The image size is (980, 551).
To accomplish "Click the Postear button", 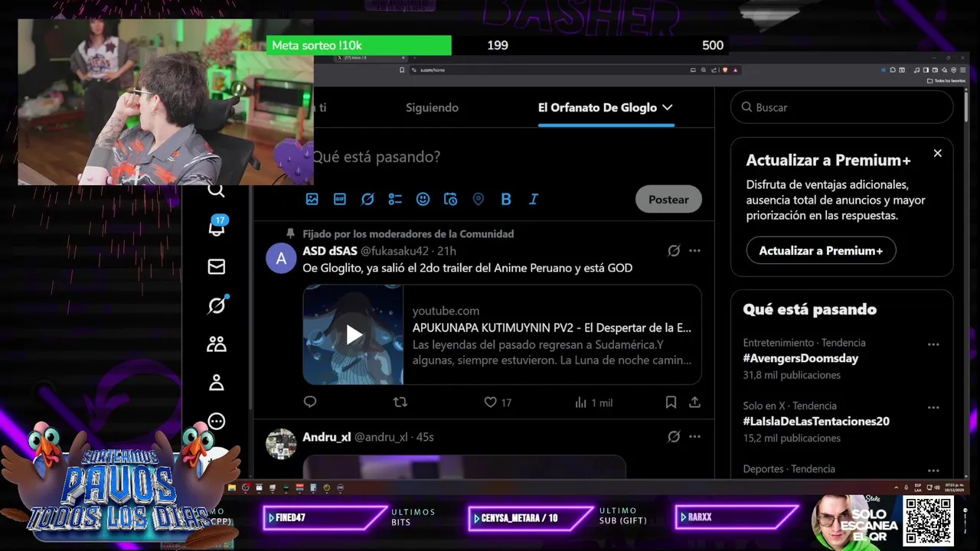I will click(668, 199).
